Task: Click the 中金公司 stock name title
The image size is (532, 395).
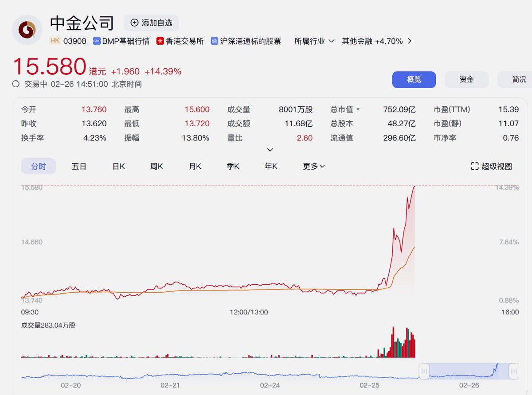Action: pos(82,23)
